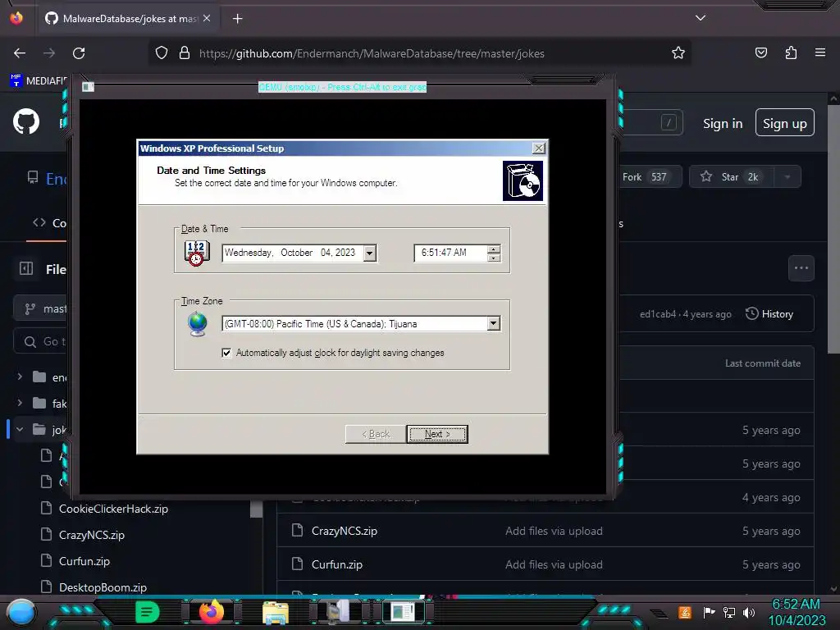Open the green notes app in taskbar
This screenshot has width=840, height=630.
tap(148, 612)
